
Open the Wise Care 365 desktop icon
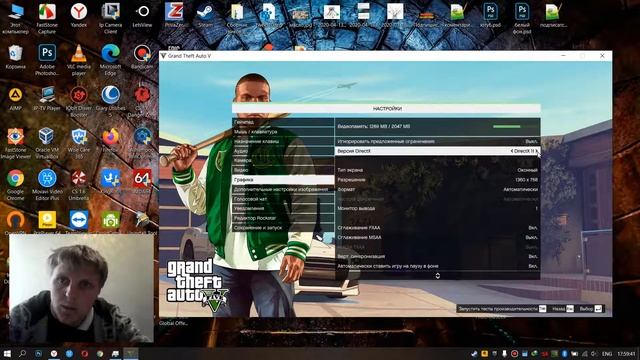(79, 143)
